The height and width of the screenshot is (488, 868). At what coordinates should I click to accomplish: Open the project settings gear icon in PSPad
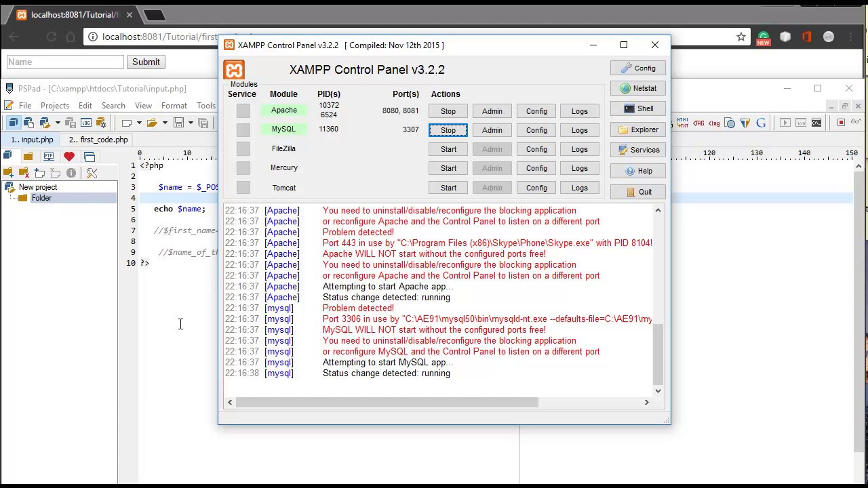point(102,123)
